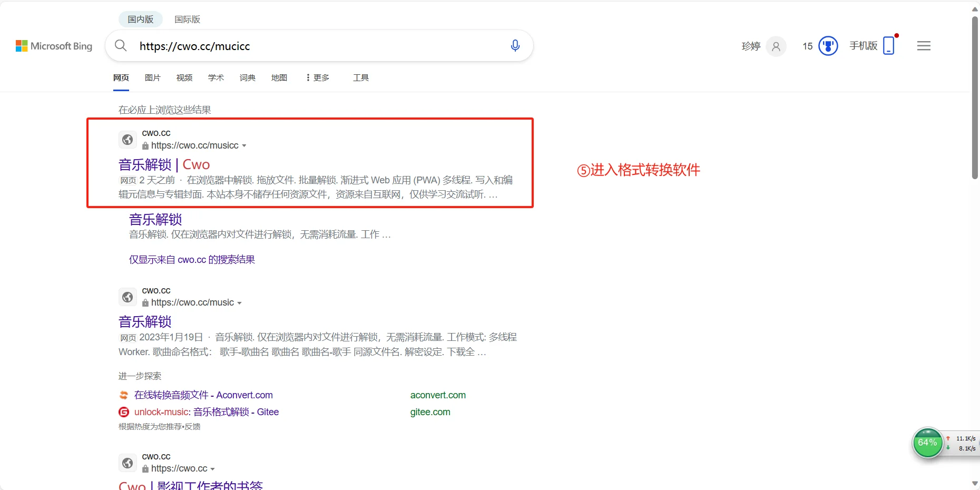Switch to the 视频 tab
Screen dimensions: 980x490
tap(184, 78)
